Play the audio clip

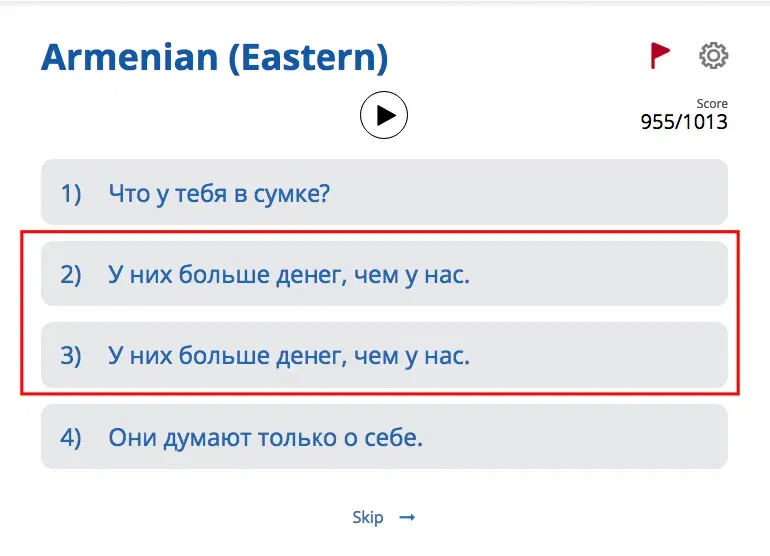pyautogui.click(x=384, y=116)
